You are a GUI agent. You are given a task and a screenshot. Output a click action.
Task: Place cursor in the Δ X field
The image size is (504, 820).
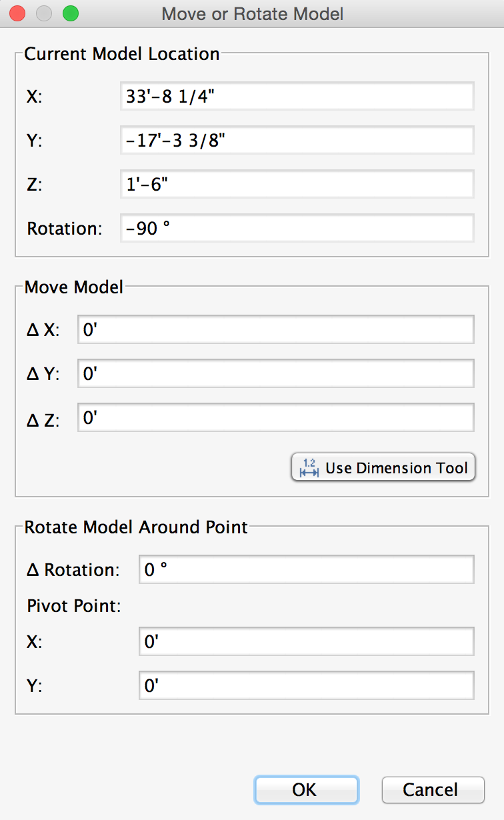[x=275, y=329]
